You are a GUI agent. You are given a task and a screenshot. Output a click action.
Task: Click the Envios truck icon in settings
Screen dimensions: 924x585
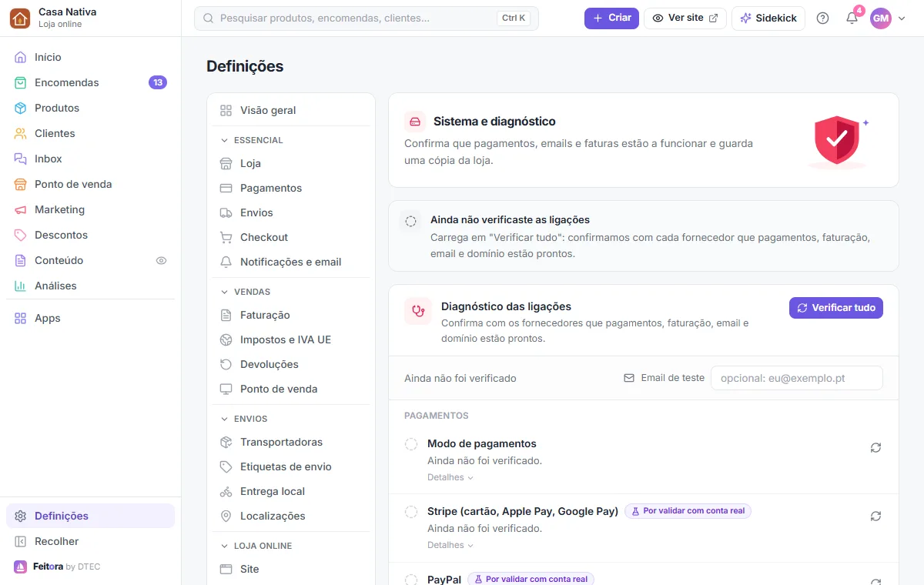226,212
